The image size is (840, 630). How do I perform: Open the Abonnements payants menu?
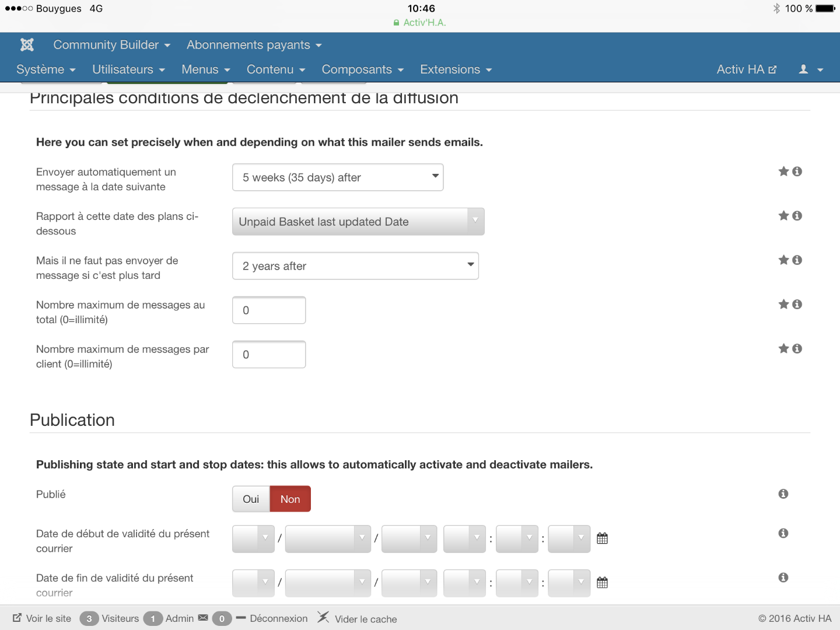(x=254, y=45)
